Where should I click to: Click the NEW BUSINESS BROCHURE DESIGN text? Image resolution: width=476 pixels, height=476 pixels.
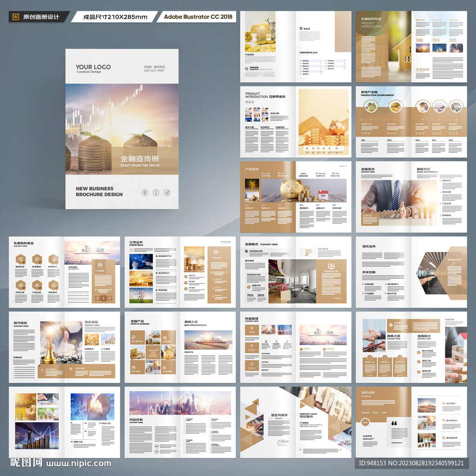(99, 191)
